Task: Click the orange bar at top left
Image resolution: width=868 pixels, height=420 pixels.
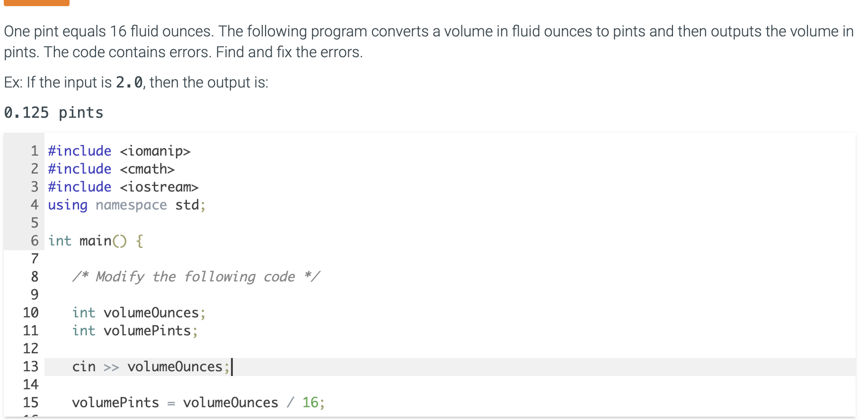Action: click(36, 3)
